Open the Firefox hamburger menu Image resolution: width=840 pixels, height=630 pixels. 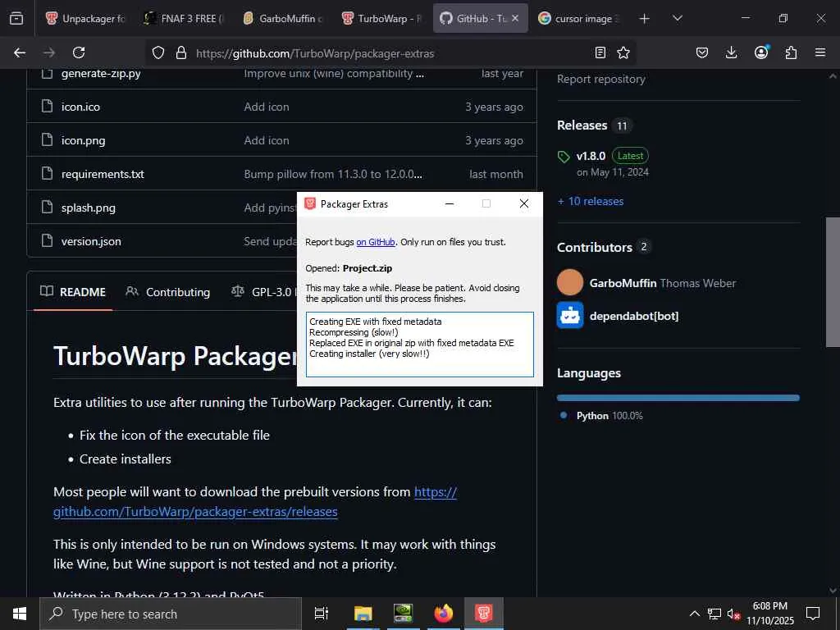pyautogui.click(x=820, y=52)
